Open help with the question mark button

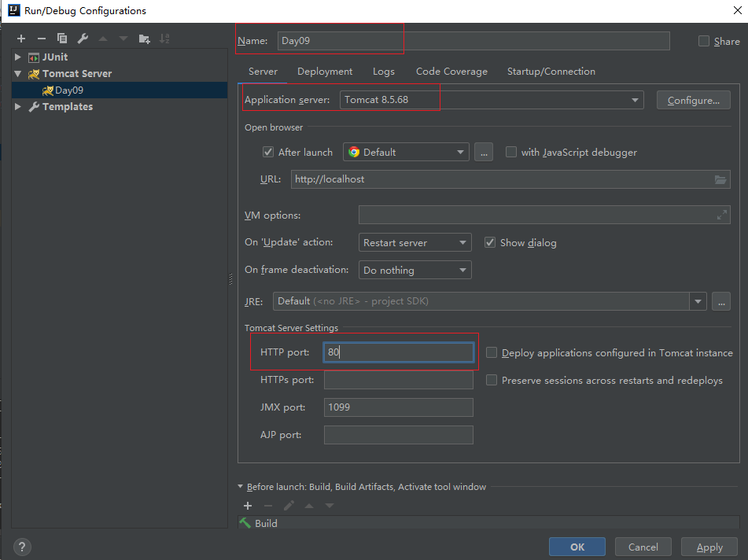(22, 547)
